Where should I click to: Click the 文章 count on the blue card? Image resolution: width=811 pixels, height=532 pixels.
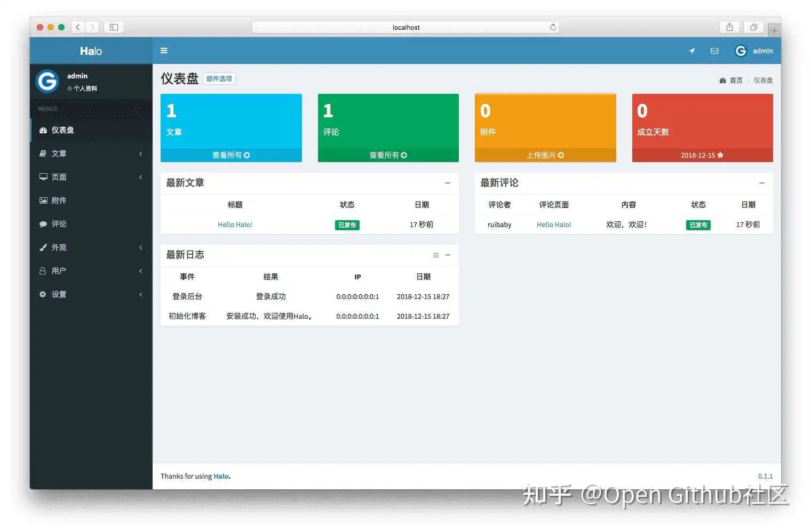(x=171, y=111)
